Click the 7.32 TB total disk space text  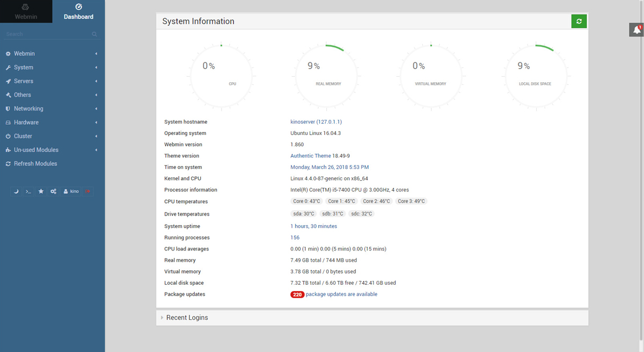pos(343,283)
